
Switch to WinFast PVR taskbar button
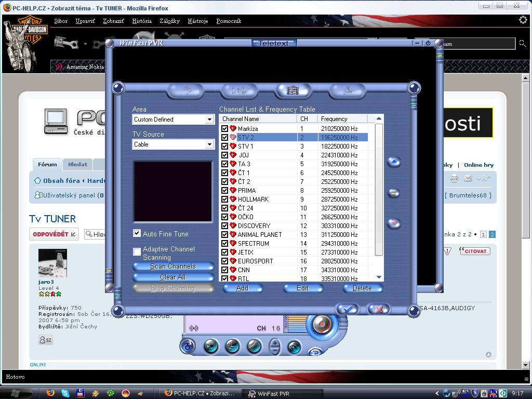pos(284,394)
